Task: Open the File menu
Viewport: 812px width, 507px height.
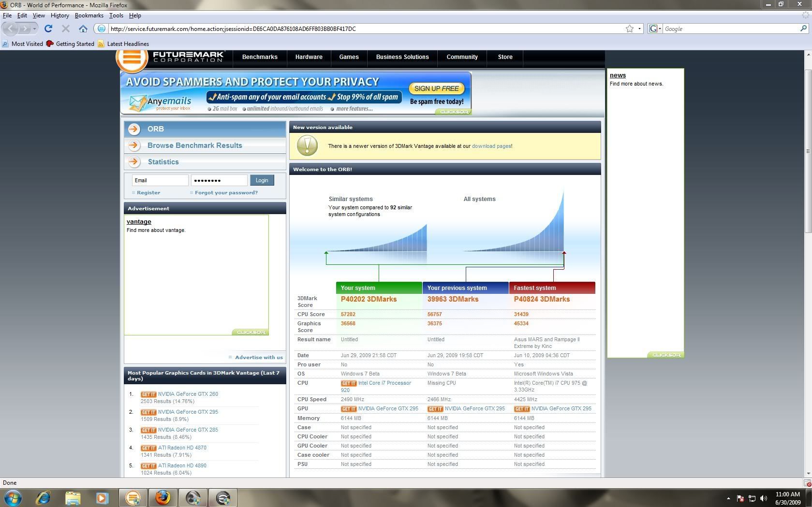Action: point(7,15)
